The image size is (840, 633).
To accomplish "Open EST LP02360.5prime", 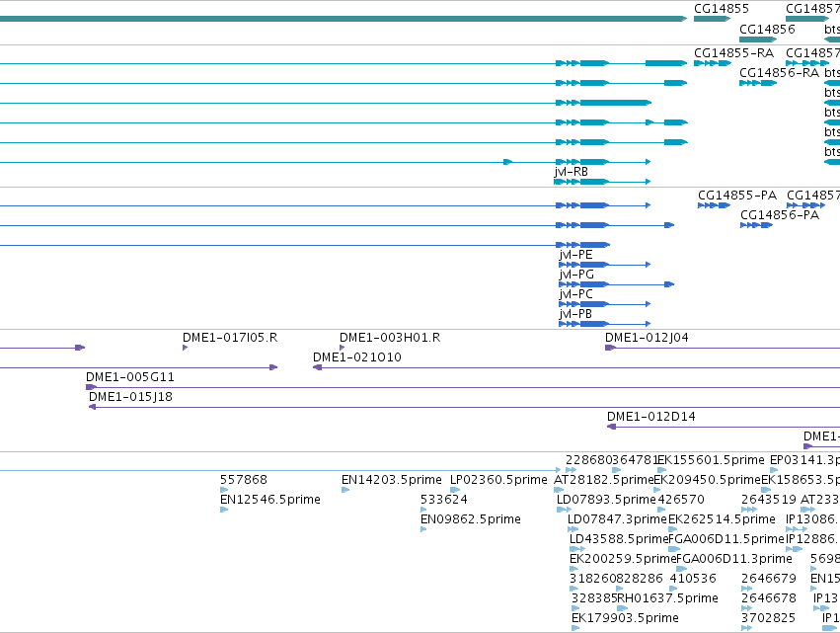I will click(x=498, y=480).
